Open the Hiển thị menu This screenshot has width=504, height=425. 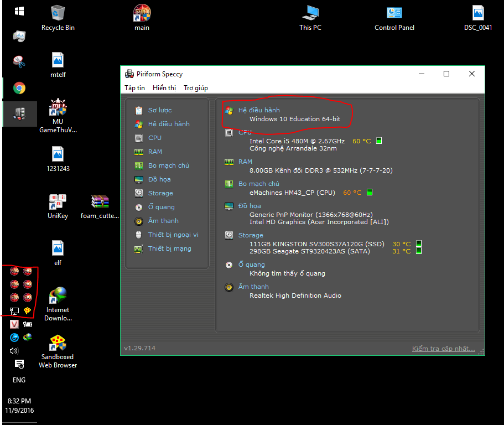[164, 88]
